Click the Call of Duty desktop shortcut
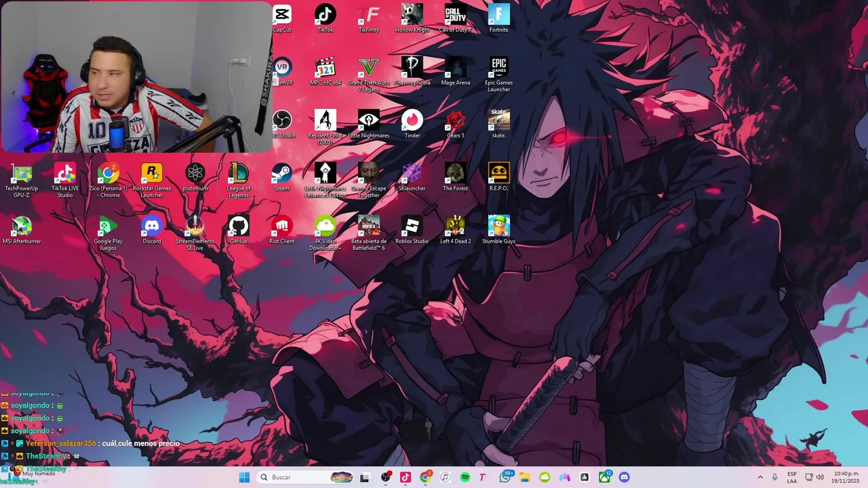Screen dimensions: 868x488 point(456,18)
